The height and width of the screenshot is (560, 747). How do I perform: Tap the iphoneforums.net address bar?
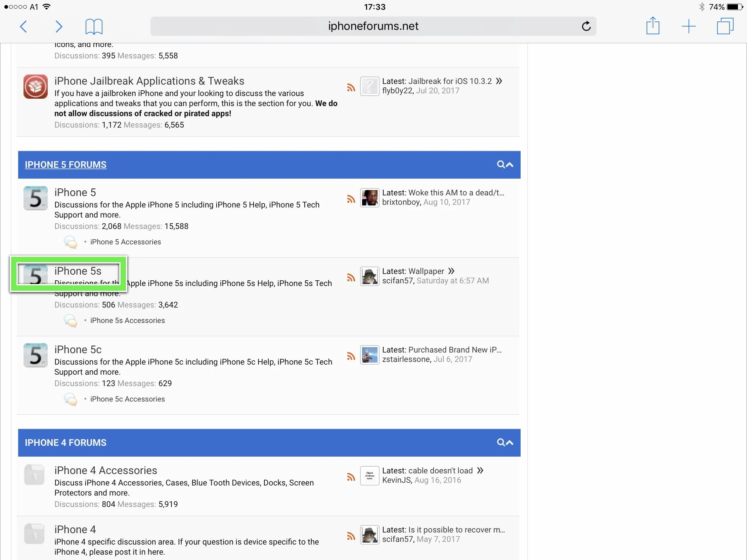tap(373, 26)
